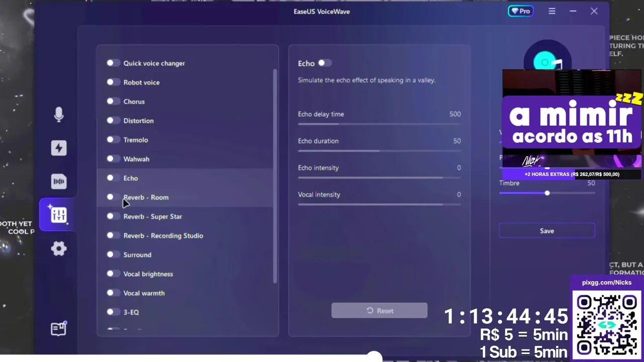Enable the Robot voice effect

point(113,82)
